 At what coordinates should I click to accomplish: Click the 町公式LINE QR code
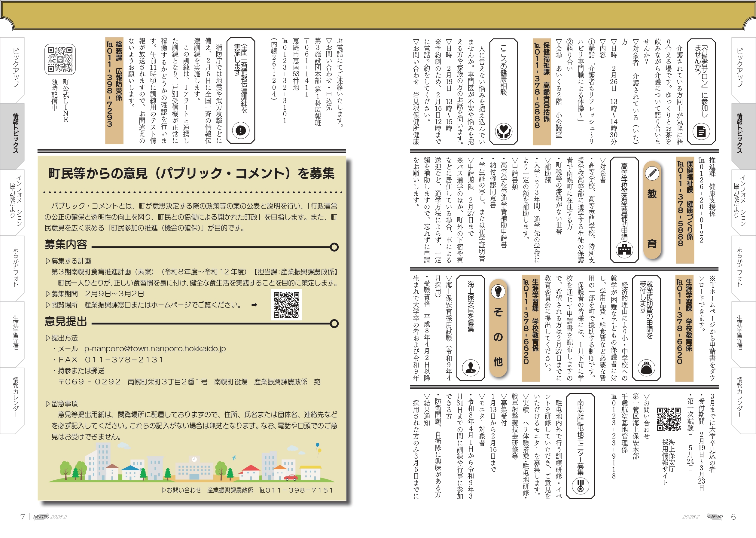pyautogui.click(x=60, y=60)
